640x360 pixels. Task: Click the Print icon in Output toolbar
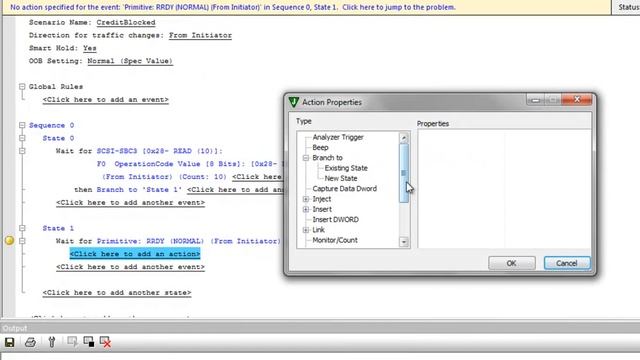click(x=30, y=342)
